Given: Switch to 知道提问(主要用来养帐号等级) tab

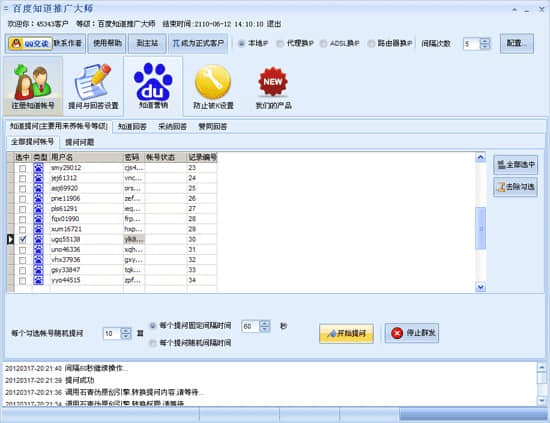Looking at the screenshot, I should (x=58, y=126).
